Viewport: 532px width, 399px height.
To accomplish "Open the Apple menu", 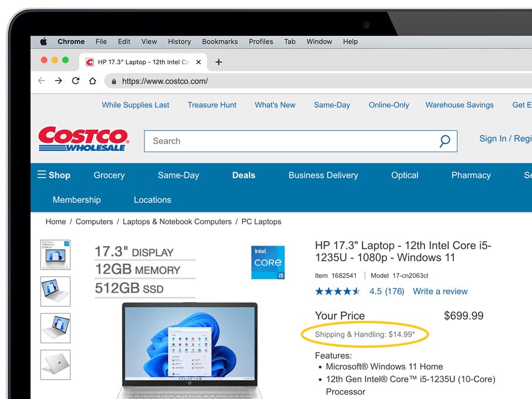I will coord(43,41).
